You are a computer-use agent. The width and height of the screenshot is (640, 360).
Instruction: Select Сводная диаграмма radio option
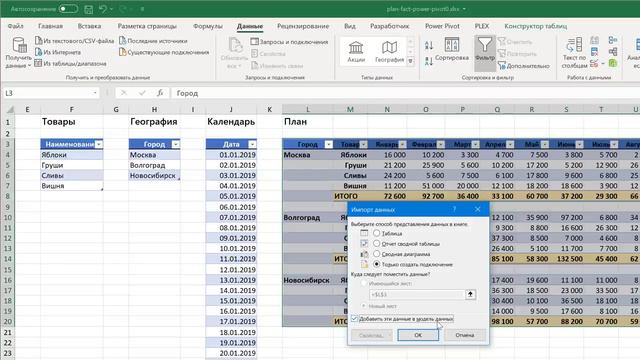tap(376, 254)
